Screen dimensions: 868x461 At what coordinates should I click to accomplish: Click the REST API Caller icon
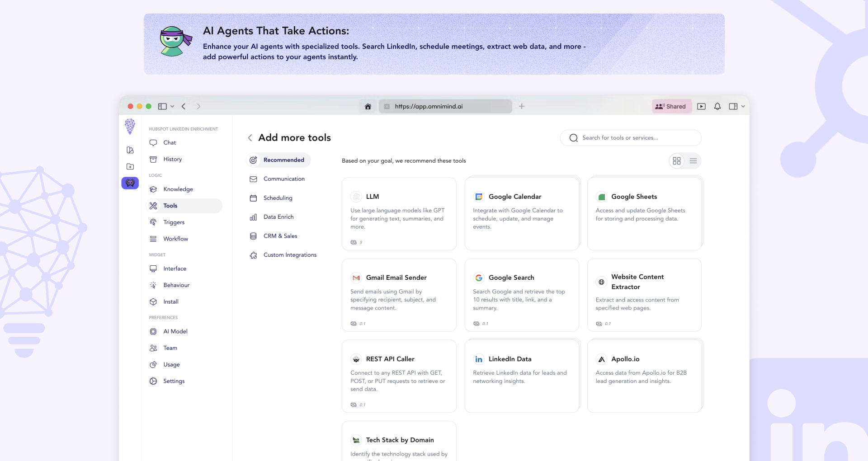click(356, 359)
